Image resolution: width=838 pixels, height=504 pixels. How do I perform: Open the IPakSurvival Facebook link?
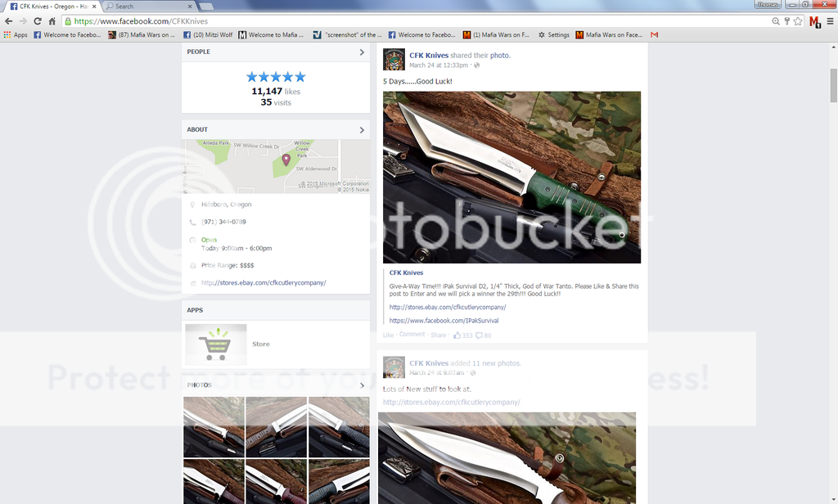444,321
